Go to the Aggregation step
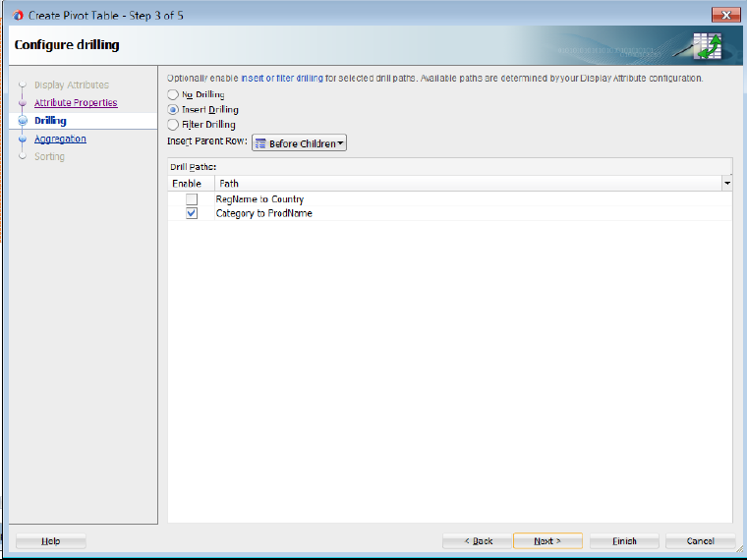Image resolution: width=747 pixels, height=560 pixels. (60, 140)
